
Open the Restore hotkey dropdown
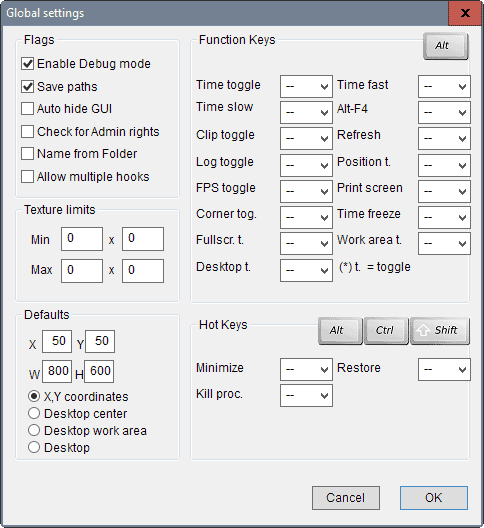point(444,369)
